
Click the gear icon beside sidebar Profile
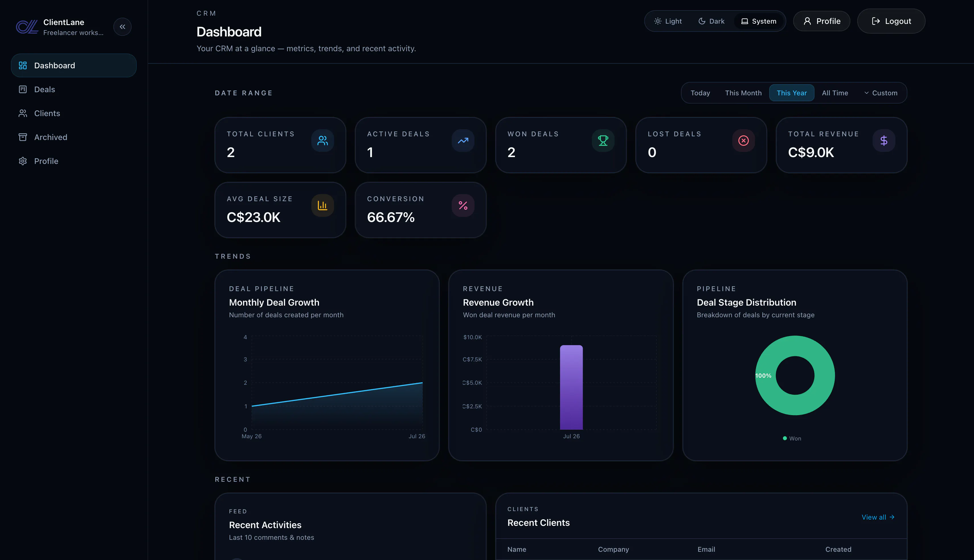23,161
